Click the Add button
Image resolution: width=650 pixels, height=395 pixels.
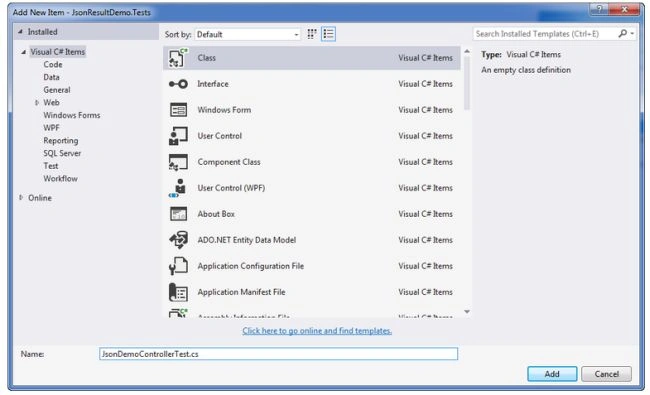(x=552, y=374)
